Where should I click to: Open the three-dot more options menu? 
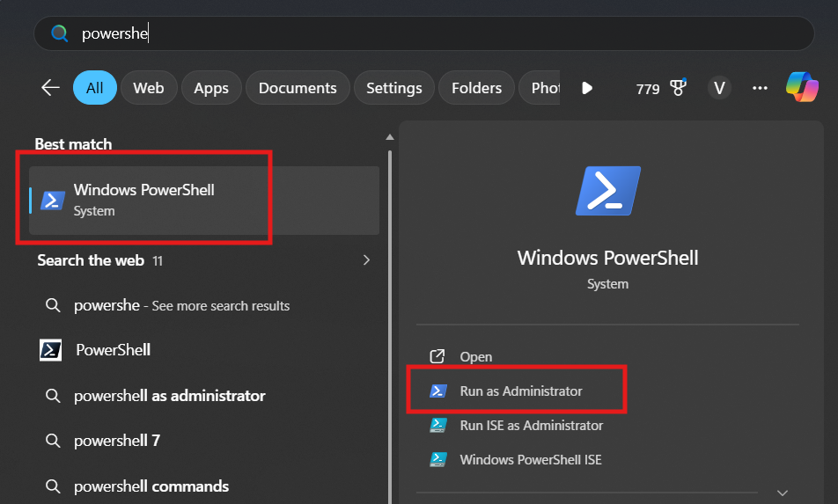tap(761, 88)
